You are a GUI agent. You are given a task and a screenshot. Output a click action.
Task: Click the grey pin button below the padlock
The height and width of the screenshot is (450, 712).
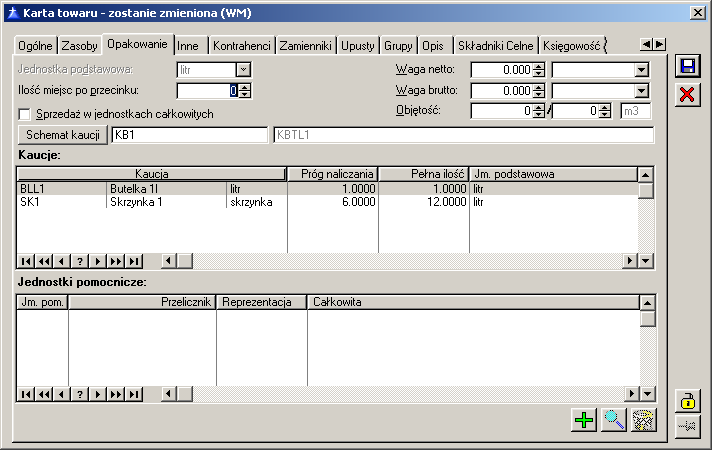click(x=687, y=426)
